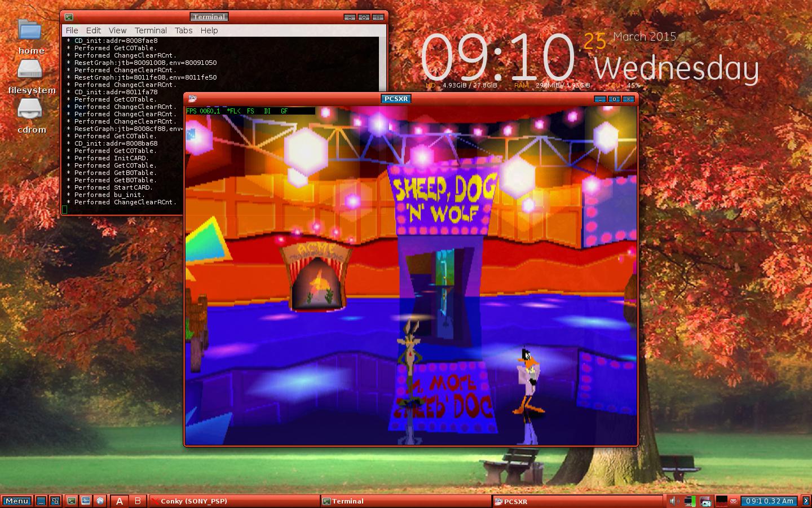This screenshot has height=508, width=812.
Task: Switch to workspace B
Action: tap(138, 501)
